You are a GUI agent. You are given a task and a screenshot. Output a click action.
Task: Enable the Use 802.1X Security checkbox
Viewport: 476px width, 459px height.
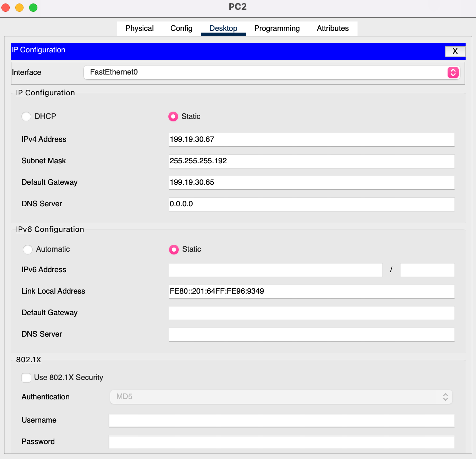[x=26, y=378]
